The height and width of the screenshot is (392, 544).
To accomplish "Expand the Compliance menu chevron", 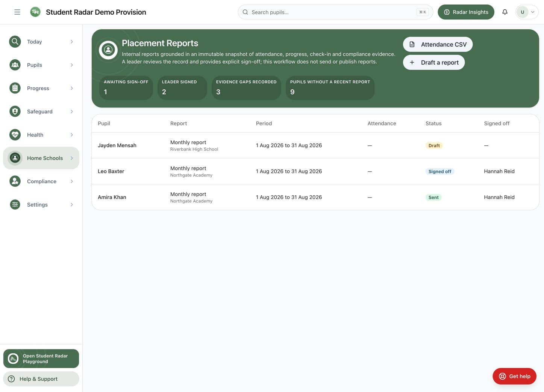I will tap(71, 181).
